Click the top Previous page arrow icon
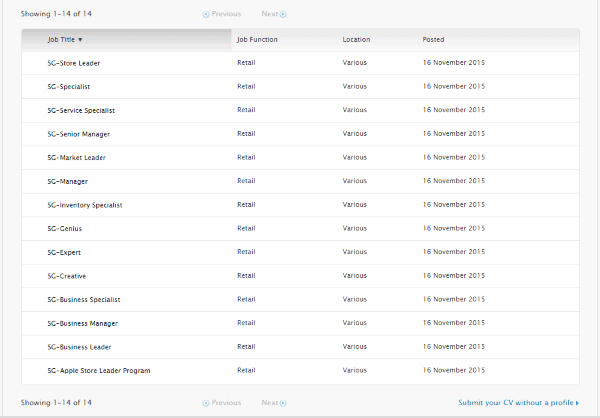Image resolution: width=600 pixels, height=418 pixels. (x=206, y=14)
